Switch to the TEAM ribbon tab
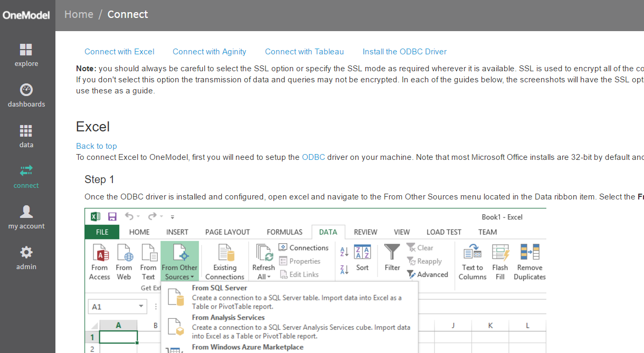The width and height of the screenshot is (644, 353). pos(488,232)
